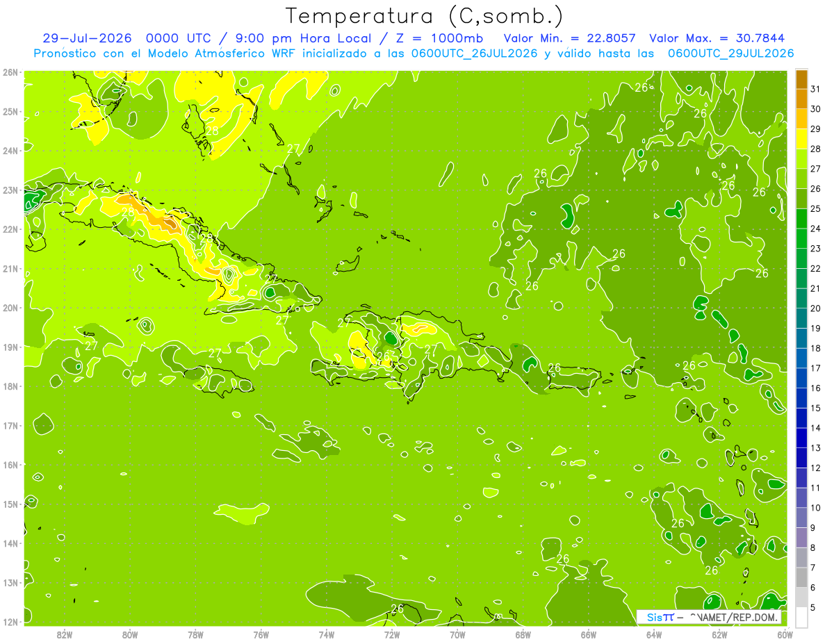Select the dark blue swatch between 13 and 14
The width and height of the screenshot is (834, 644).
801,438
